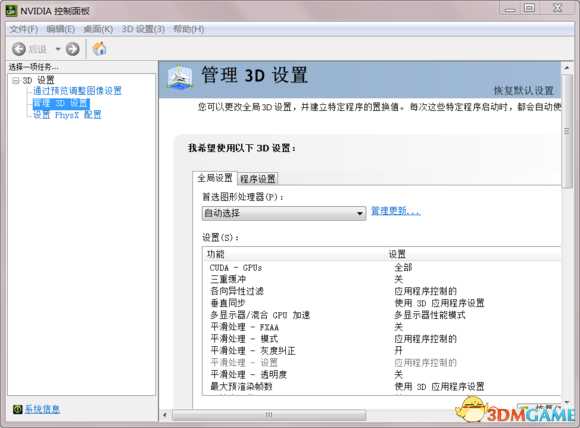Open the 桌面(K) menu
580x428 pixels.
click(98, 29)
